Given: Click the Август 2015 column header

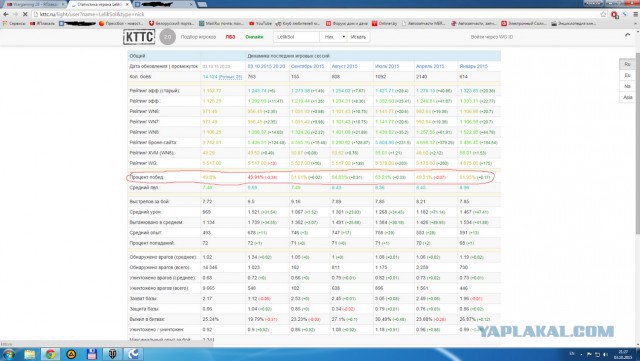Looking at the screenshot, I should click(x=344, y=66).
